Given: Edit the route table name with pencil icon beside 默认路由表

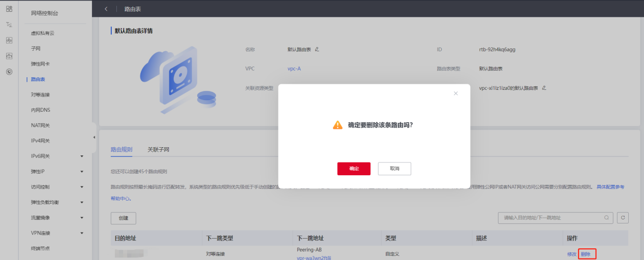Looking at the screenshot, I should [317, 49].
